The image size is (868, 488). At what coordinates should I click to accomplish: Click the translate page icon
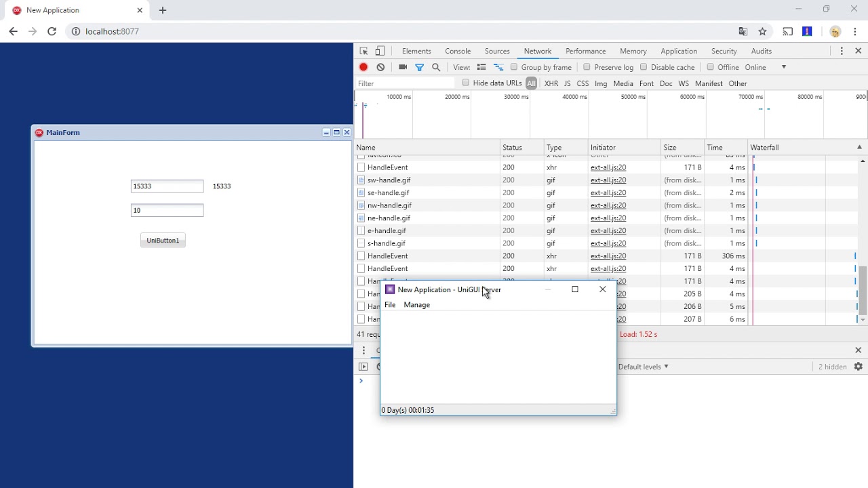point(743,31)
